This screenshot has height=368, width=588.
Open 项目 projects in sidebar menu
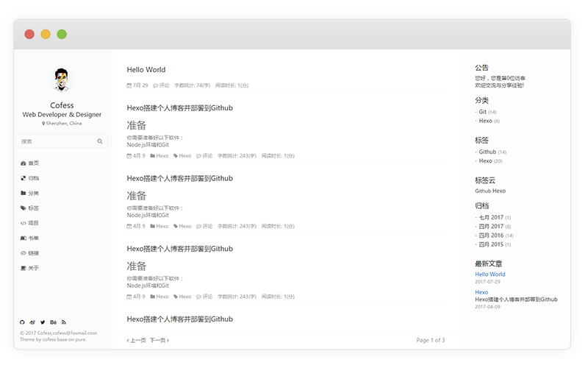tap(33, 223)
